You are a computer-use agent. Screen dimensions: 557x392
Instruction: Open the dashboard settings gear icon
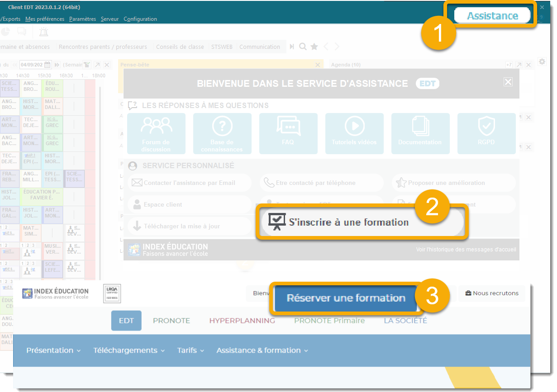[x=542, y=61]
